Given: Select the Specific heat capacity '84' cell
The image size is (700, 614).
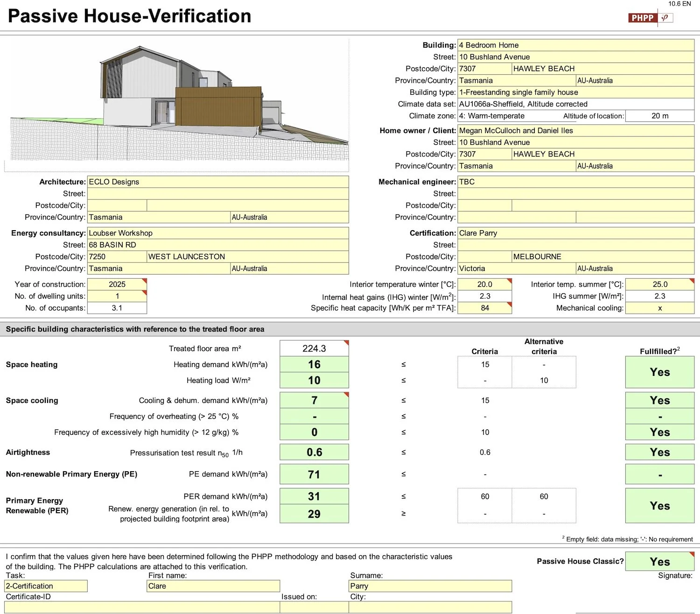Looking at the screenshot, I should pos(485,308).
